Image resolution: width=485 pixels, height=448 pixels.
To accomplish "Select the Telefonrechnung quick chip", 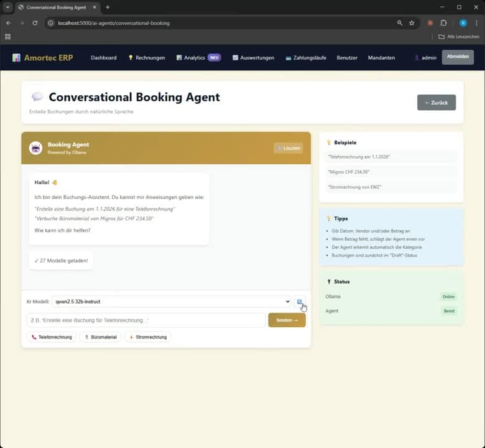I will (52, 337).
